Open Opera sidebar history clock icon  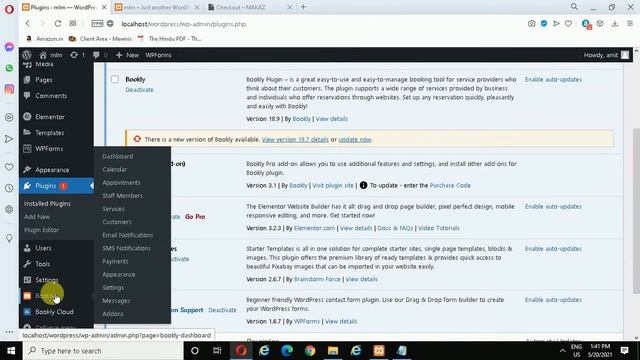pos(9,188)
